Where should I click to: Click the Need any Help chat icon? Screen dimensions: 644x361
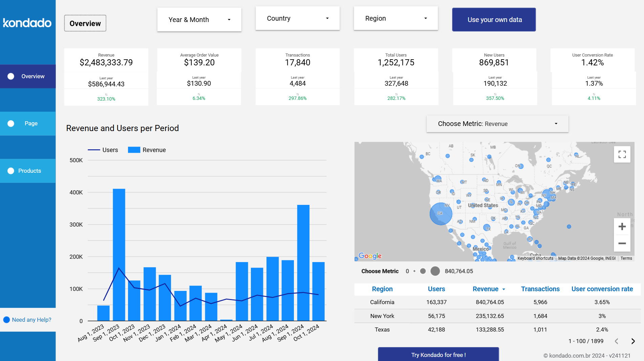[x=6, y=319]
